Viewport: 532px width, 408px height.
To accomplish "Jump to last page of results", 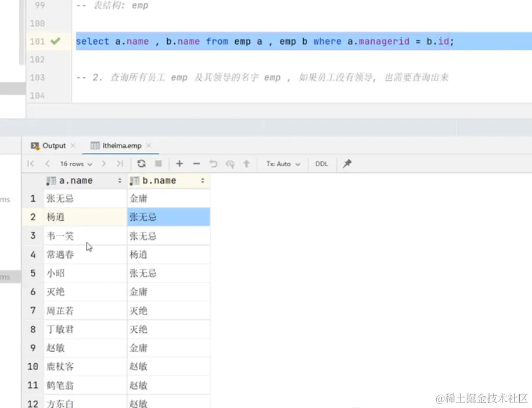I will tap(120, 164).
